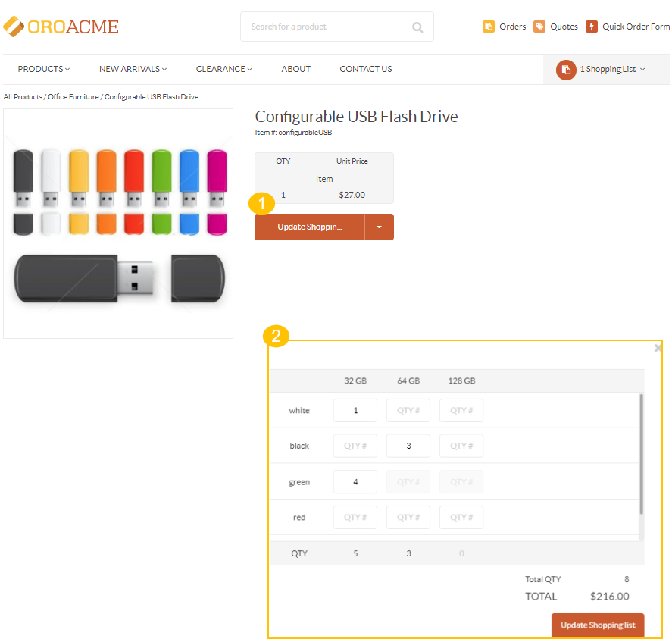Screen dimensions: 672x639
Task: Click the matrix grid vertical scrollbar
Action: [642, 455]
